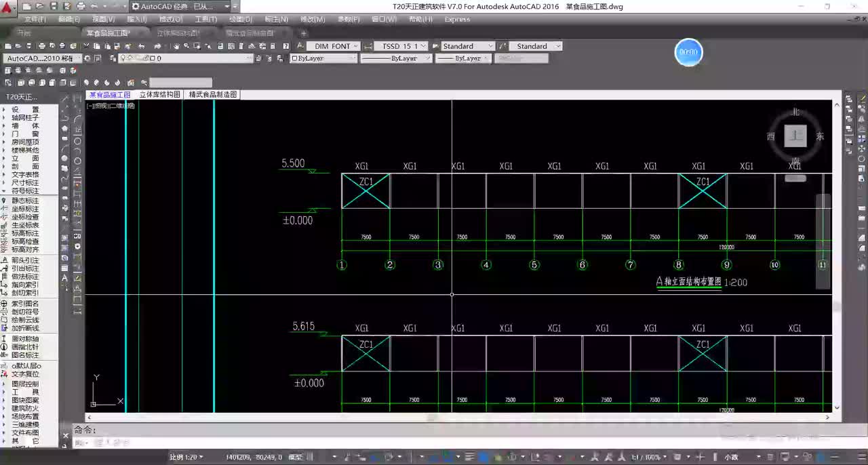Click the 图层控制 menu entry

(x=24, y=384)
